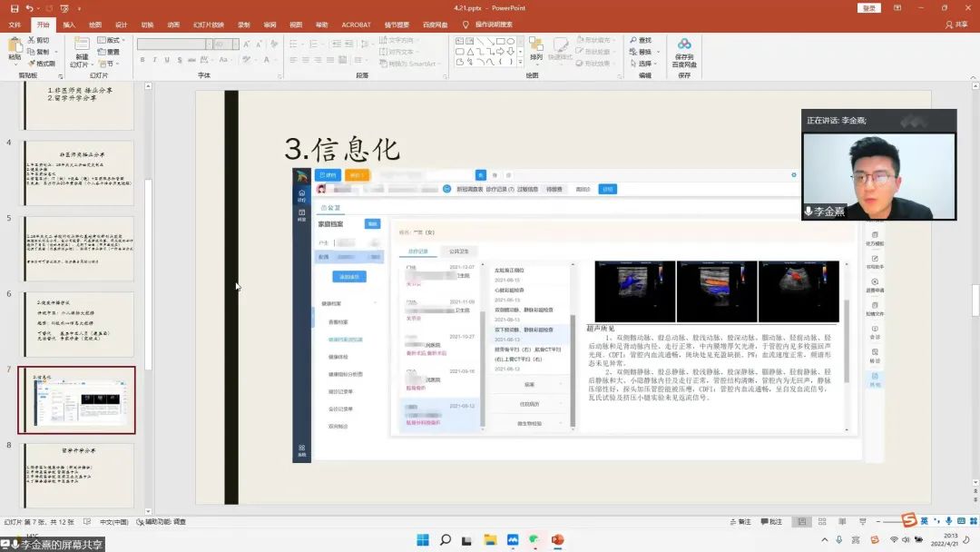
Task: Open the Layout dropdown in slides group
Action: [113, 40]
